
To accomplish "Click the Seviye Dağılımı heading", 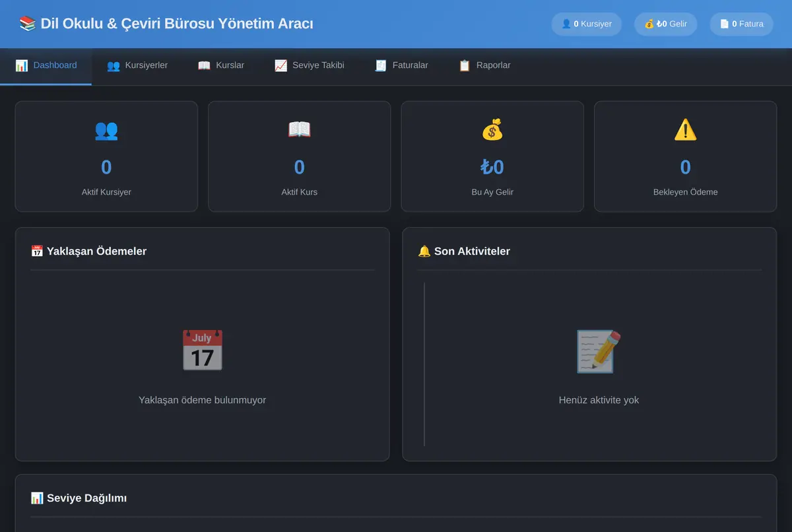I will click(86, 498).
